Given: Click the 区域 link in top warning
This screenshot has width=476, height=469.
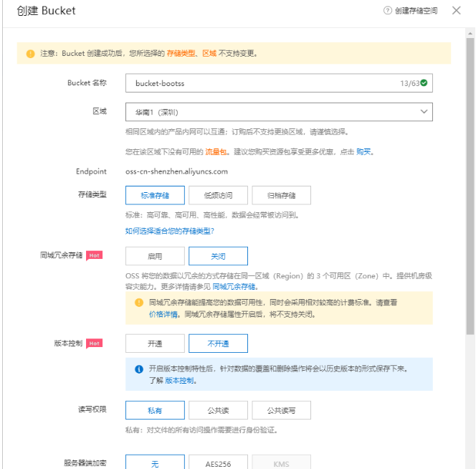Looking at the screenshot, I should (209, 54).
